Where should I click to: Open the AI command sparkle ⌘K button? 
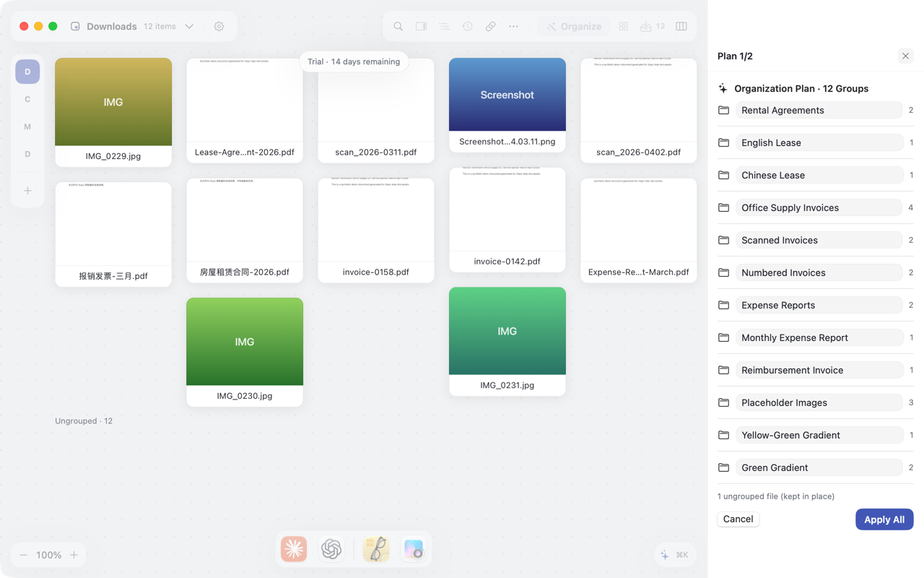[674, 555]
